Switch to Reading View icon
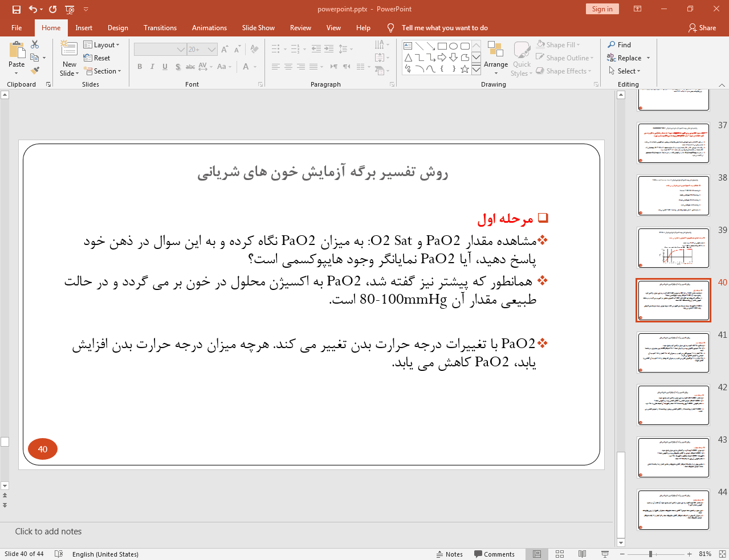Image resolution: width=729 pixels, height=560 pixels. click(582, 554)
